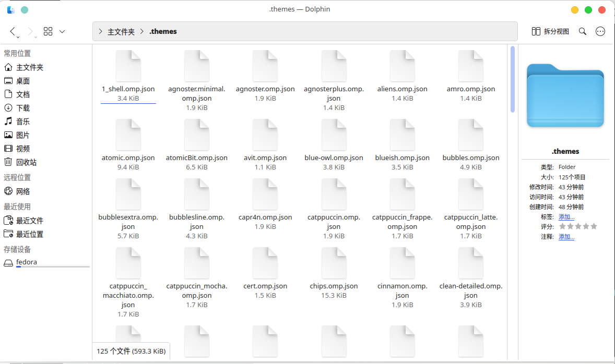
Task: Select 网络 network in sidebar
Action: pyautogui.click(x=23, y=191)
